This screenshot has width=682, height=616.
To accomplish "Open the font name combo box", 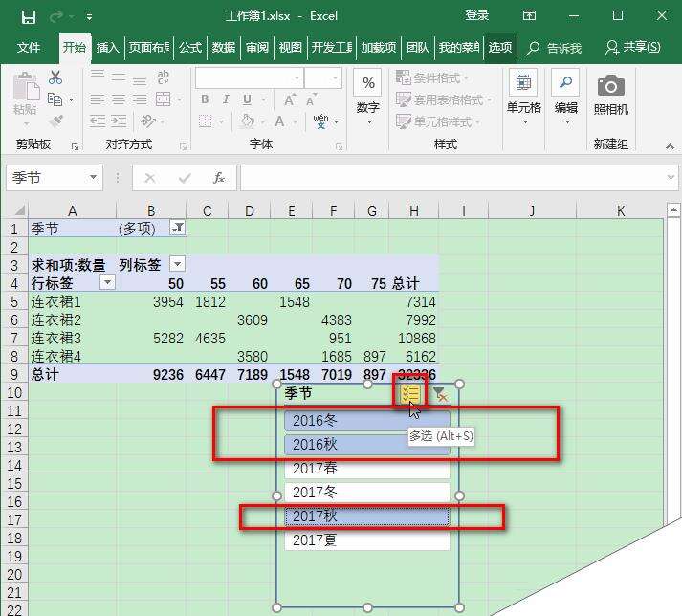I will [x=249, y=78].
